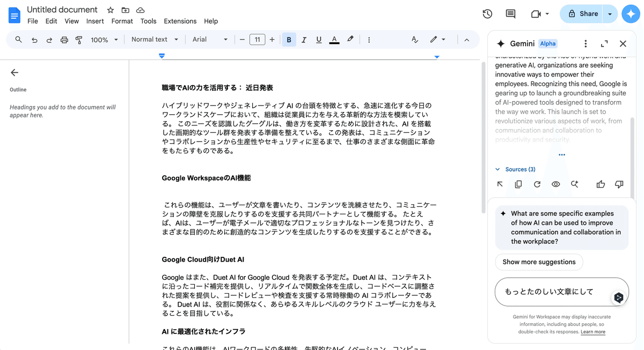644x350 pixels.
Task: Toggle italic formatting
Action: click(304, 40)
